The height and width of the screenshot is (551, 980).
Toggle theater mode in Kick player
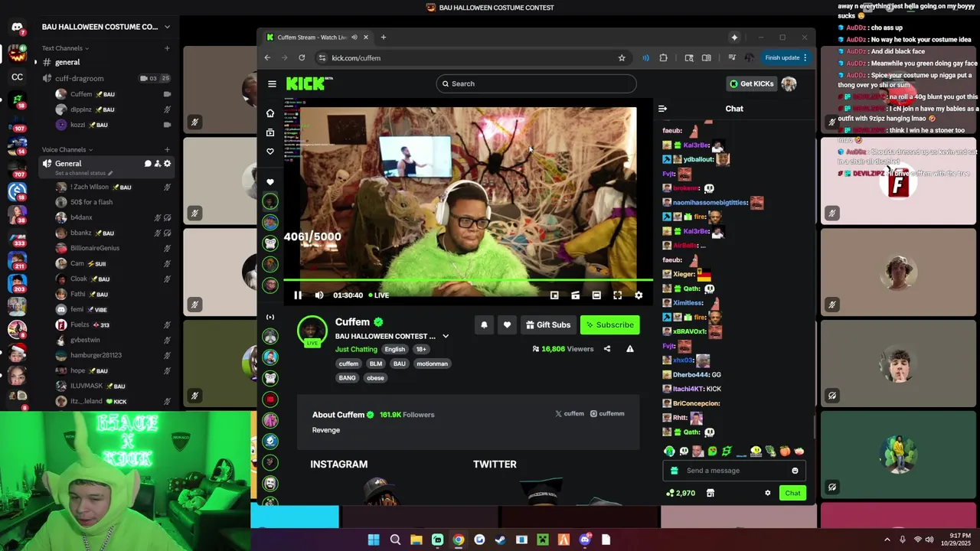(596, 295)
